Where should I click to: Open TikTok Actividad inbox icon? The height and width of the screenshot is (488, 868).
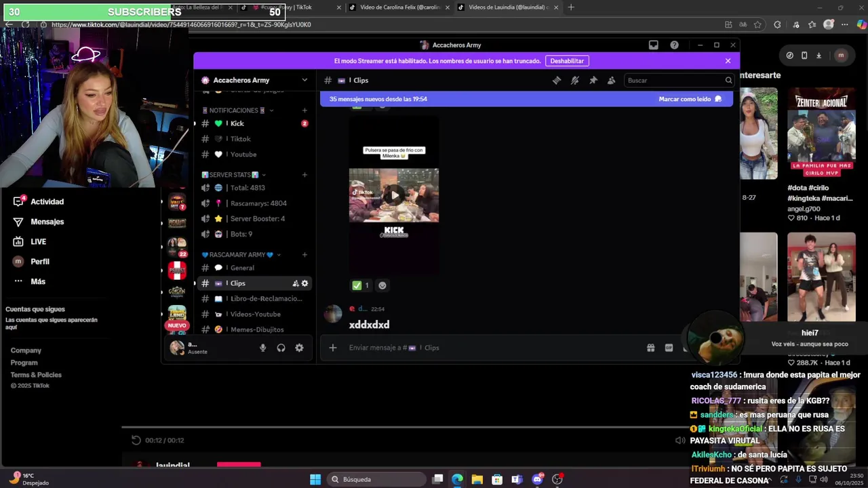tap(18, 201)
